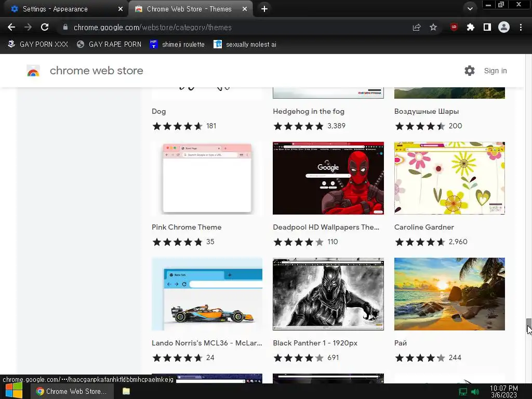Viewport: 532px width, 399px height.
Task: Click the chrome web store title
Action: (96, 71)
